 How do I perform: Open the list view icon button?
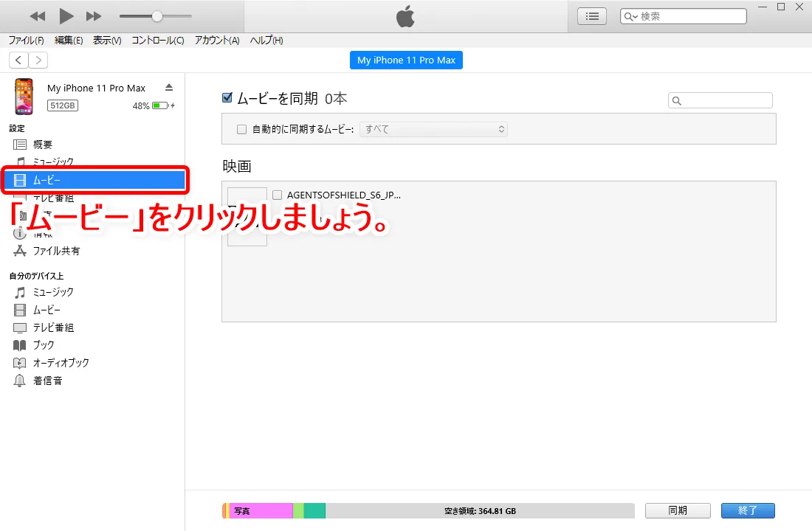click(x=592, y=16)
